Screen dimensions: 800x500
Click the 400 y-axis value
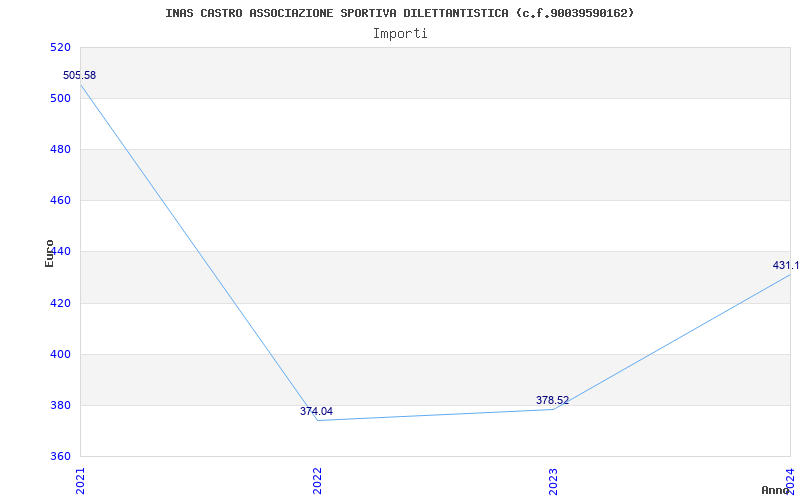coord(60,354)
